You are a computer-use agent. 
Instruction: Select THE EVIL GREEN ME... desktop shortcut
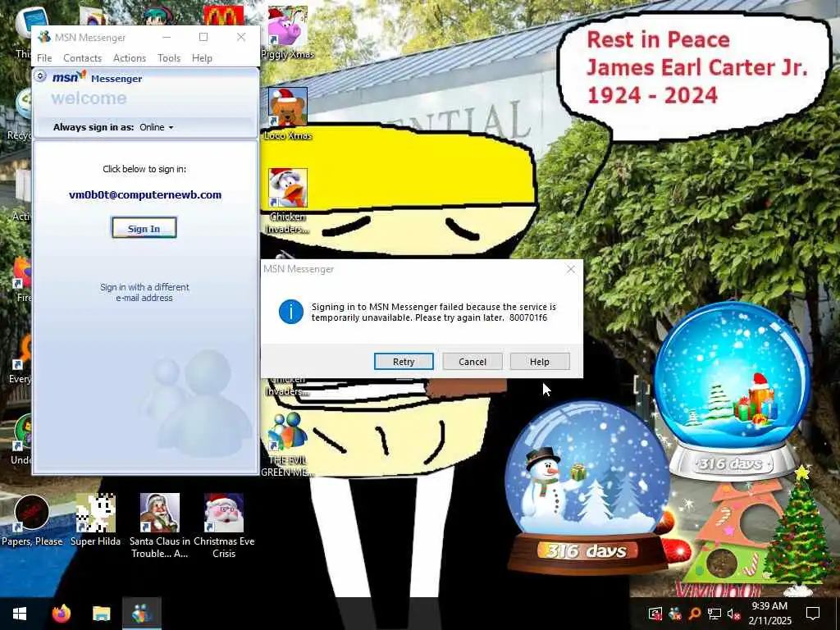288,445
